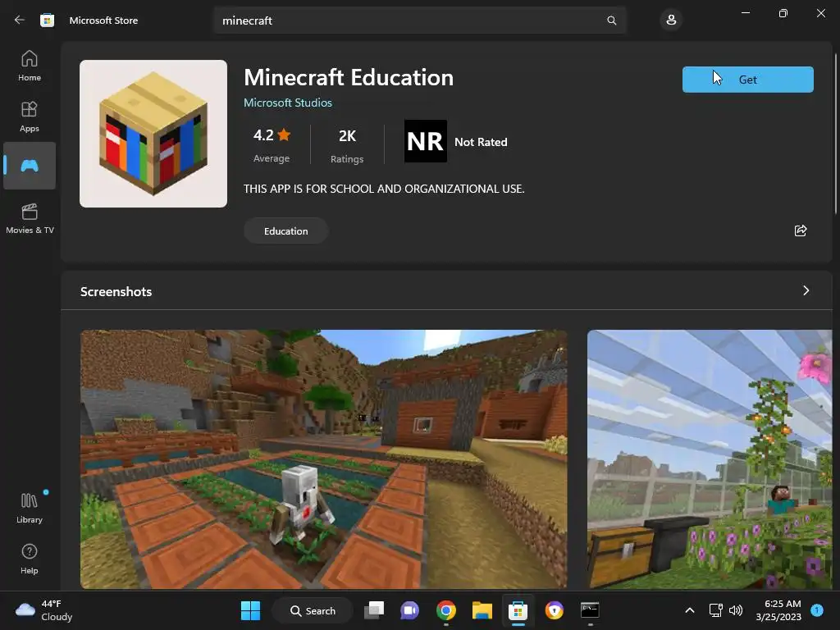The height and width of the screenshot is (630, 840).
Task: Open the clock and date flyout
Action: (x=778, y=610)
